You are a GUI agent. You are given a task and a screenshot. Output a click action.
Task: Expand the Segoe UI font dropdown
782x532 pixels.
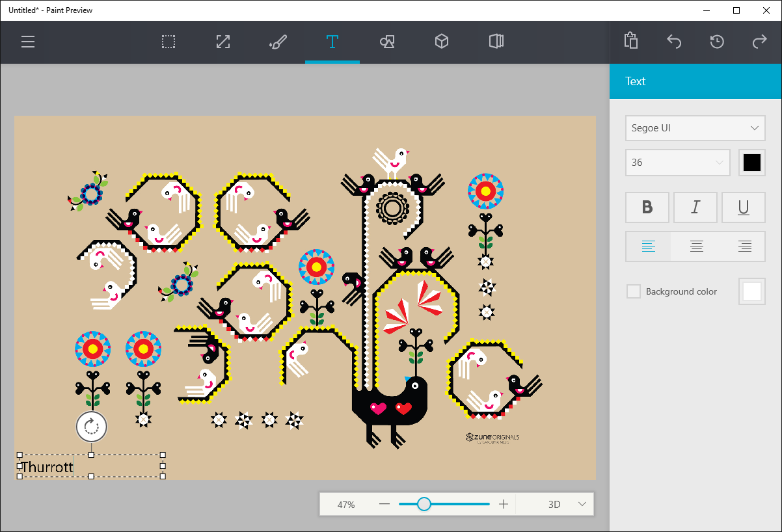695,128
